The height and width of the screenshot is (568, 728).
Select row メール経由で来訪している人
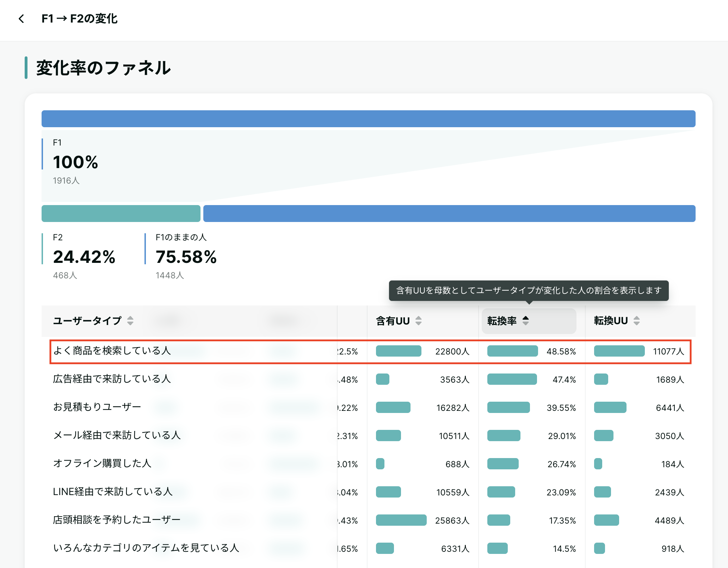[369, 436]
